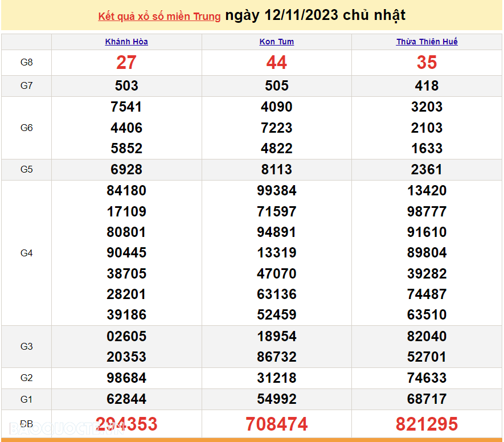Select the G8 row label
The height and width of the screenshot is (442, 504).
click(x=27, y=63)
